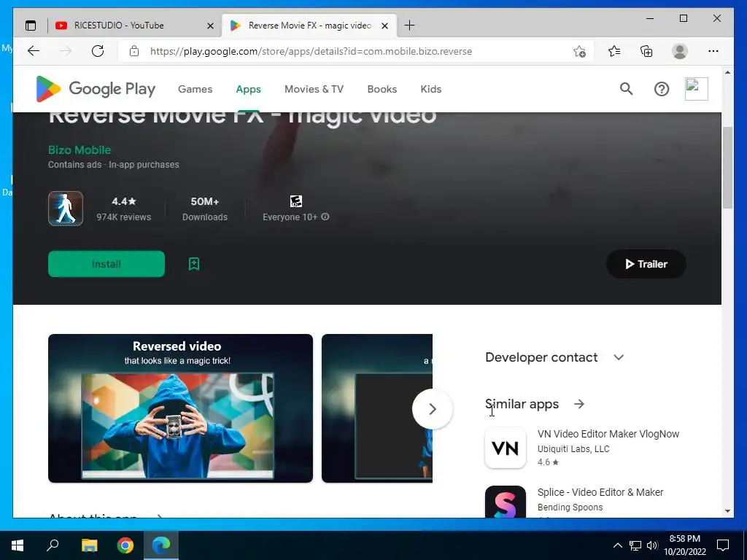View site information lock icon
The image size is (747, 560).
(x=134, y=51)
